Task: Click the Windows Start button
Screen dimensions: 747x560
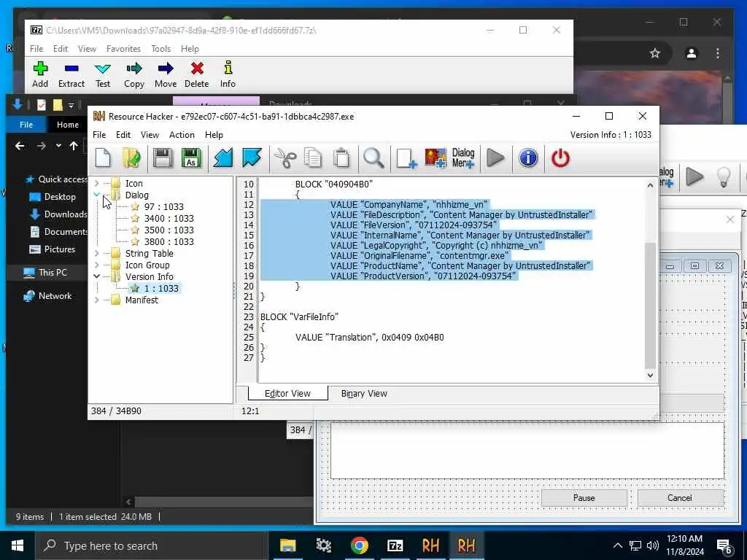Action: click(18, 545)
